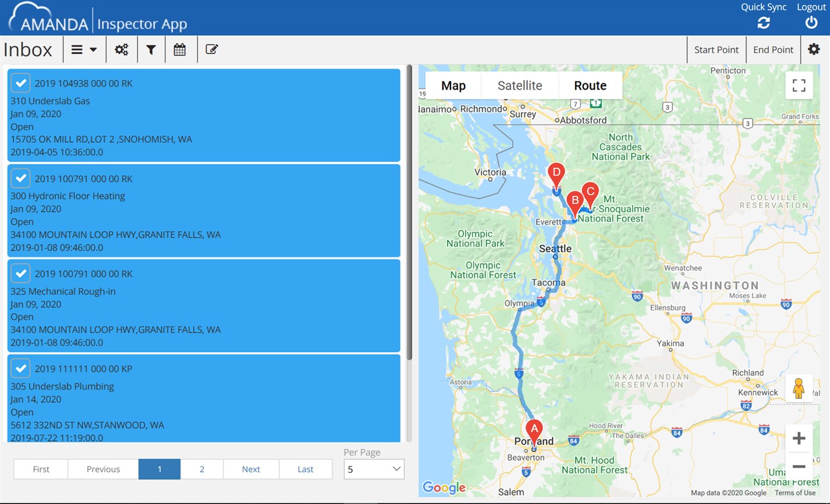The height and width of the screenshot is (504, 830).
Task: Click the Start Point button
Action: point(717,49)
